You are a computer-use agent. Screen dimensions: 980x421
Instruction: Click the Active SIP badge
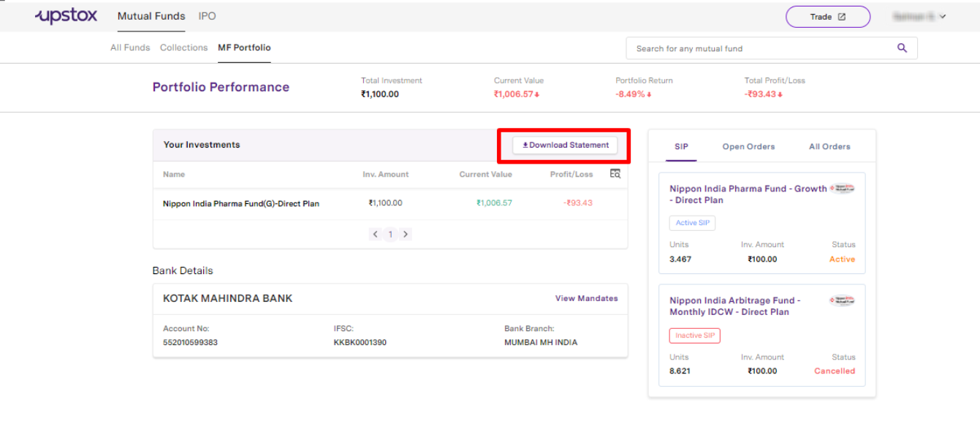click(x=692, y=223)
